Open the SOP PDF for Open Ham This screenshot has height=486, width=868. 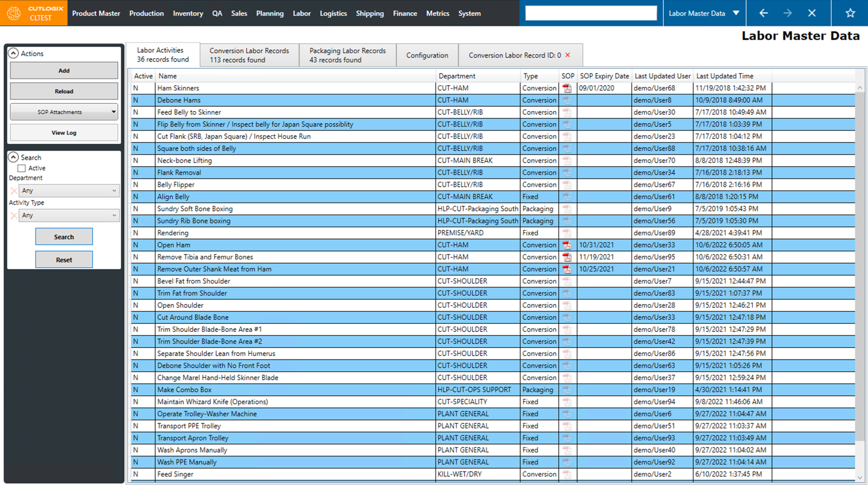[x=567, y=244]
